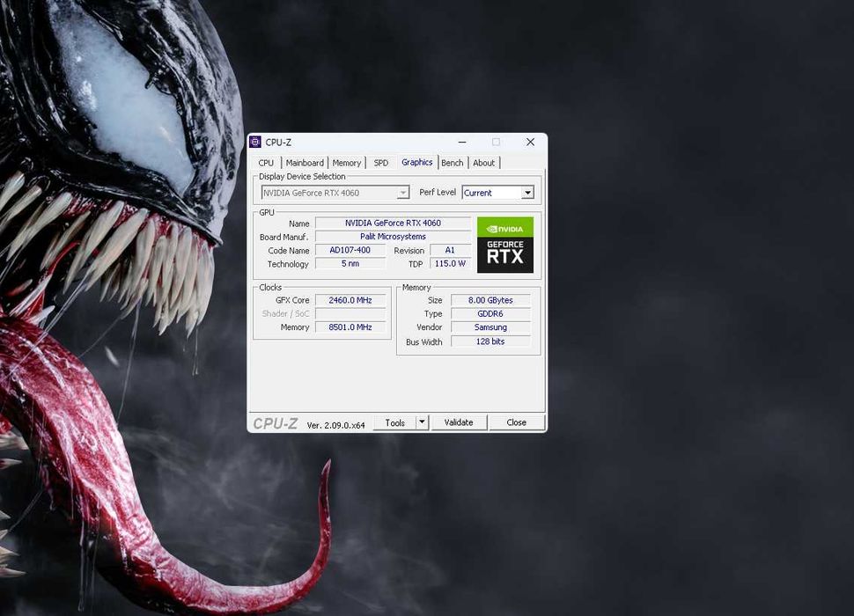Click the Perf Level label

click(x=438, y=192)
